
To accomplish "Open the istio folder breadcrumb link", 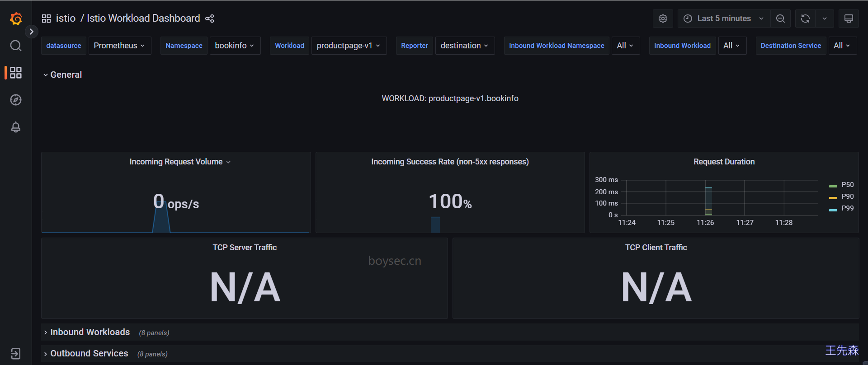I will pyautogui.click(x=66, y=19).
